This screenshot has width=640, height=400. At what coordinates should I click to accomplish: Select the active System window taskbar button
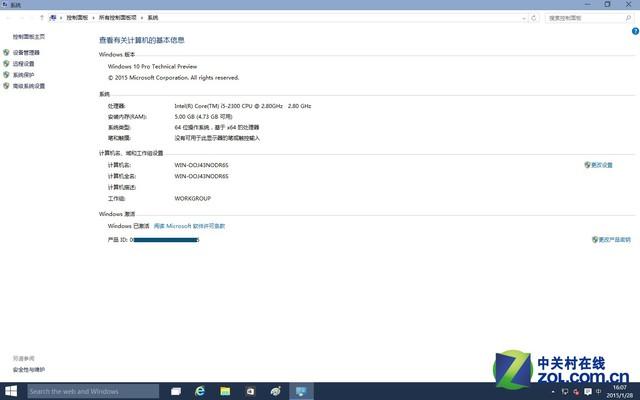coord(301,391)
